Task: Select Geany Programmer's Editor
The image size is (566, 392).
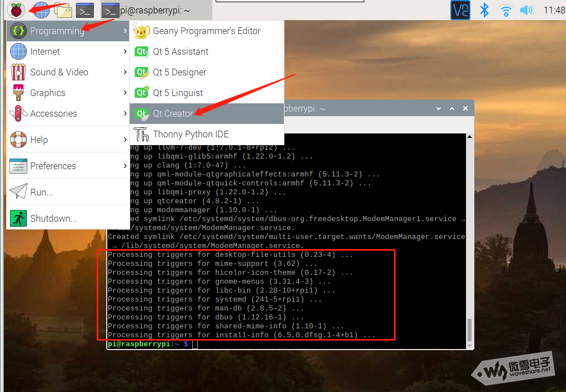Action: tap(206, 31)
